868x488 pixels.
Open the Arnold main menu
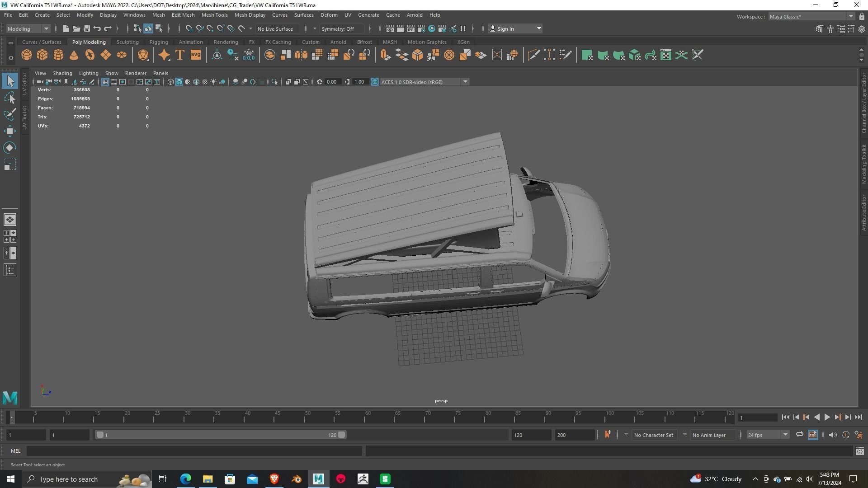click(415, 15)
